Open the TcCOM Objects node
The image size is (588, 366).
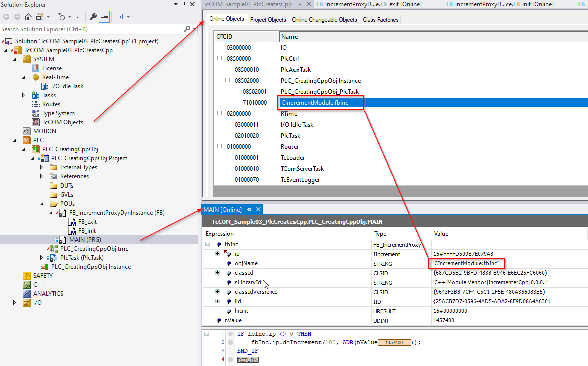(62, 122)
